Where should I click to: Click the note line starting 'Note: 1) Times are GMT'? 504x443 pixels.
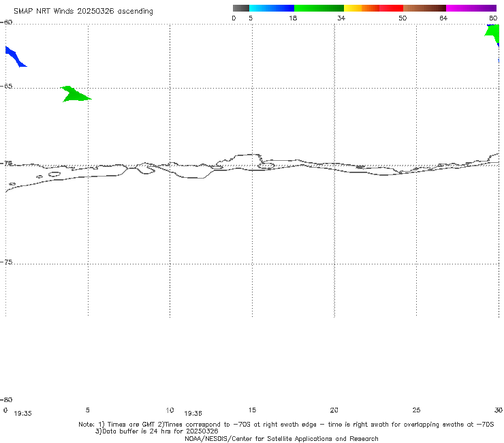286,425
